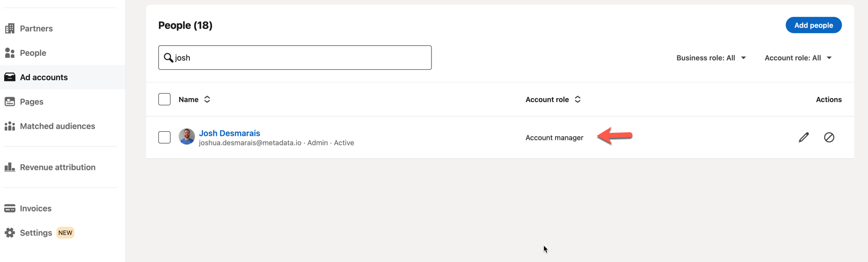Image resolution: width=868 pixels, height=262 pixels.
Task: Click the People sidebar icon
Action: [x=10, y=53]
